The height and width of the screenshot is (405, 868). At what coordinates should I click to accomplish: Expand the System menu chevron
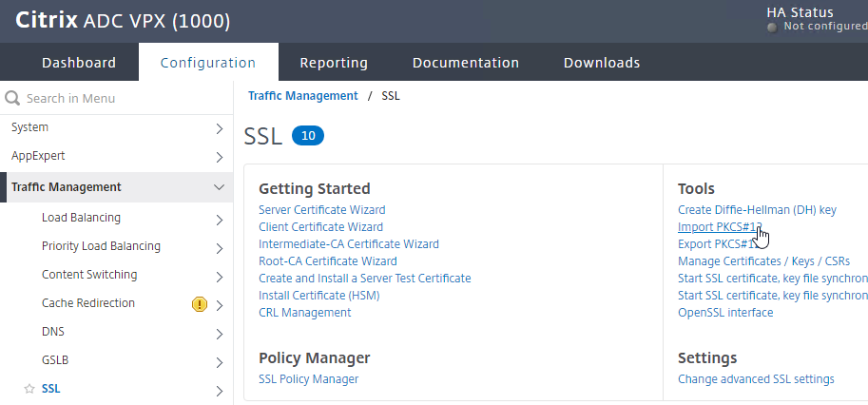220,129
